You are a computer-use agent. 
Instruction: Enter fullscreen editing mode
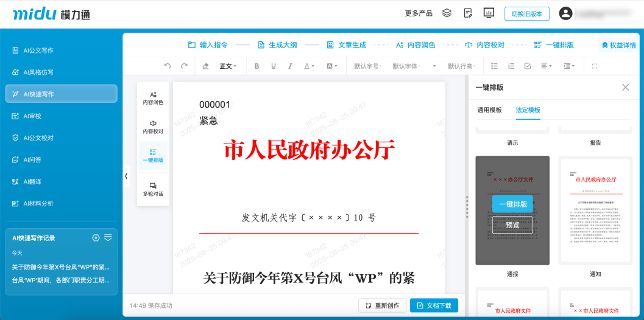[594, 66]
